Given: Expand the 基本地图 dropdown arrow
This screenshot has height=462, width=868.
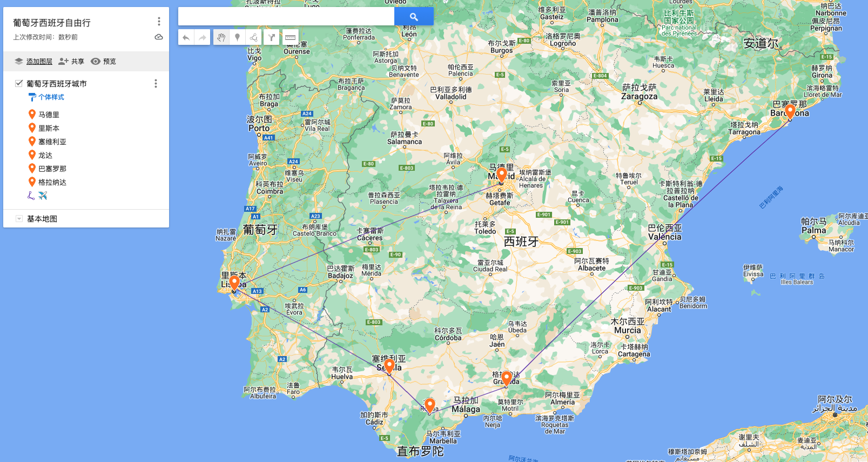Looking at the screenshot, I should (19, 219).
